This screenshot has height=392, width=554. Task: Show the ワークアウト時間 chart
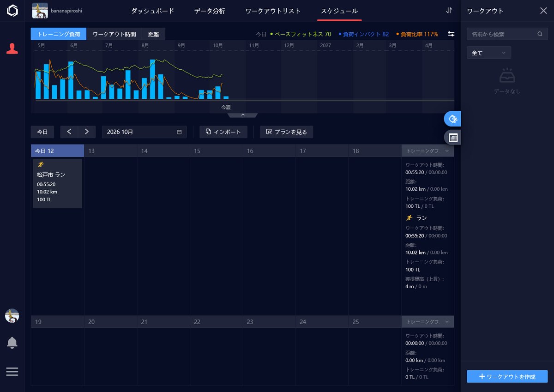pos(114,34)
